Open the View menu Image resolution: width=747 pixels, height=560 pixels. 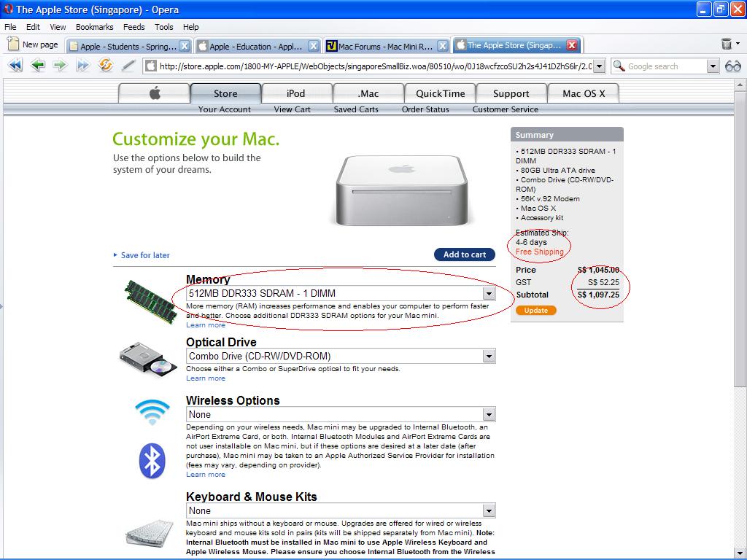point(58,27)
